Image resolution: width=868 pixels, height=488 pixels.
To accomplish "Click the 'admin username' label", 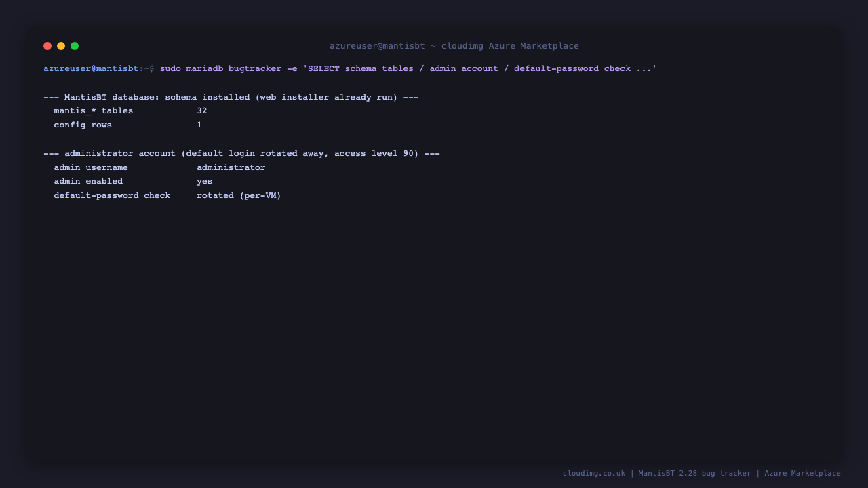I will 91,167.
